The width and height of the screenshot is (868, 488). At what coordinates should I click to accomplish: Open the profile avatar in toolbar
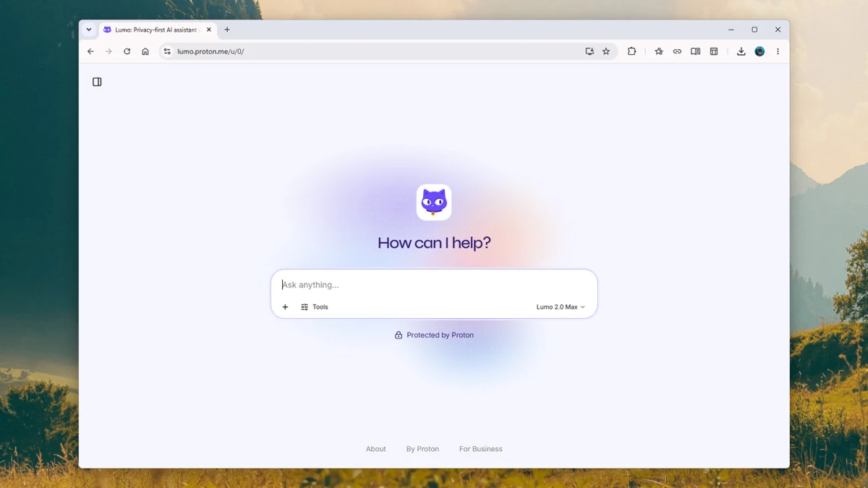pyautogui.click(x=759, y=51)
